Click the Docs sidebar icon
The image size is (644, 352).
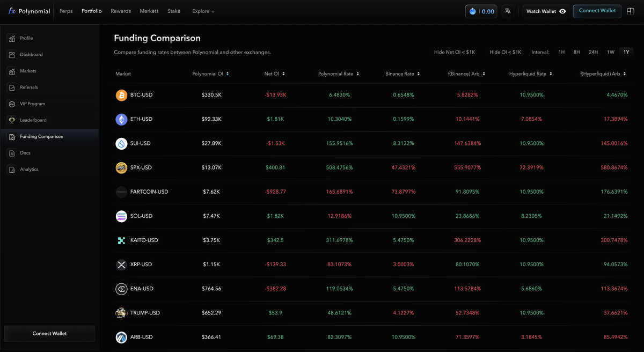pyautogui.click(x=12, y=153)
